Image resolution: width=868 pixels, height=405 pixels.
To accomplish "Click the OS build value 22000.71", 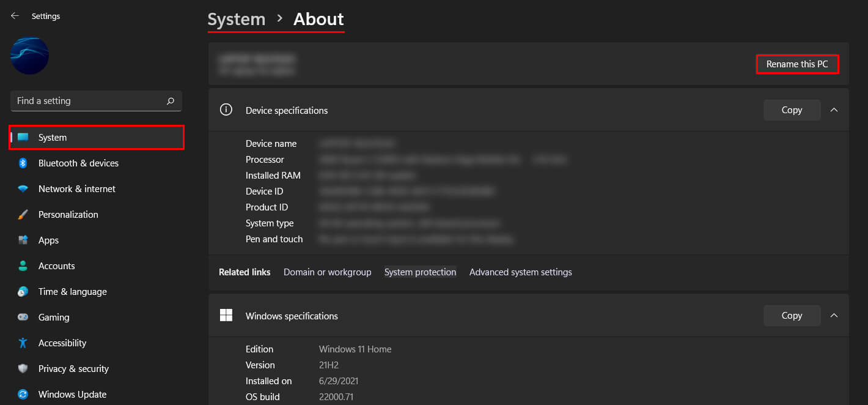I will click(x=336, y=397).
